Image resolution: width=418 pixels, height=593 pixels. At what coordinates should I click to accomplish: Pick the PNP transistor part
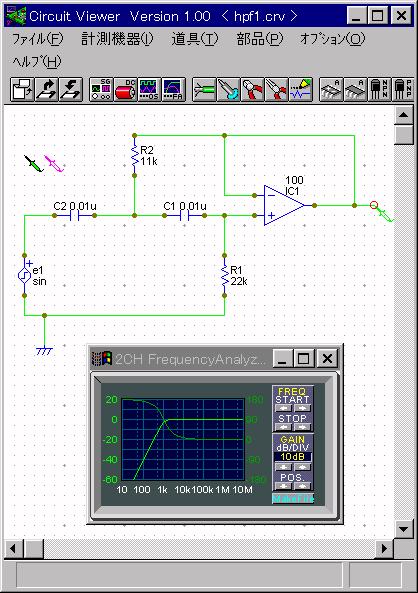click(403, 90)
